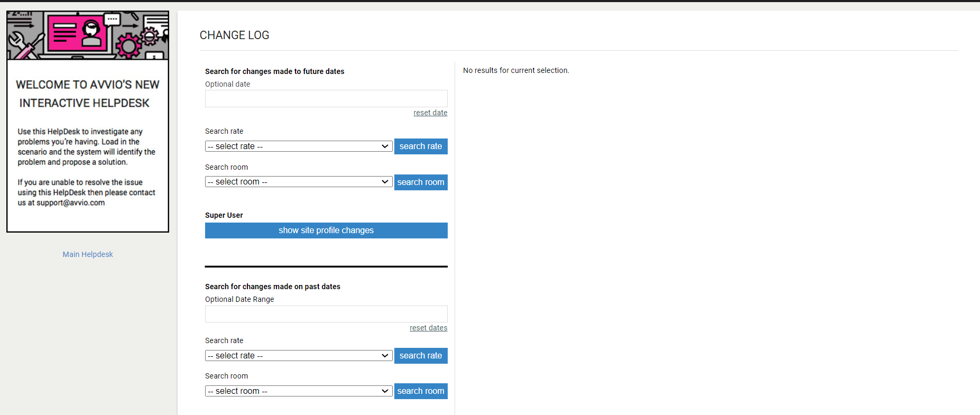Click the 'No results for current selection.' text
Image resolution: width=980 pixels, height=415 pixels.
[516, 70]
